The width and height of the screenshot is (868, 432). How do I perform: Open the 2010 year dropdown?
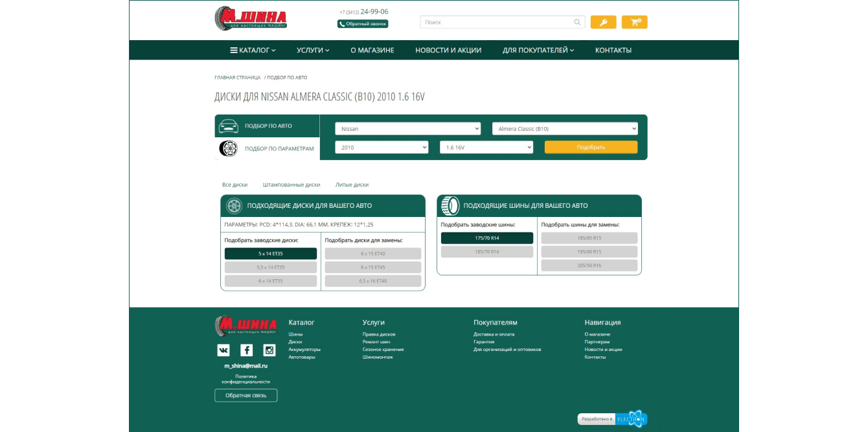(382, 148)
